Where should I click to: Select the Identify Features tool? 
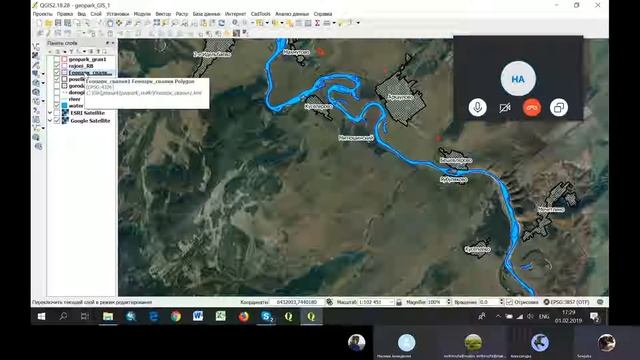point(236,23)
